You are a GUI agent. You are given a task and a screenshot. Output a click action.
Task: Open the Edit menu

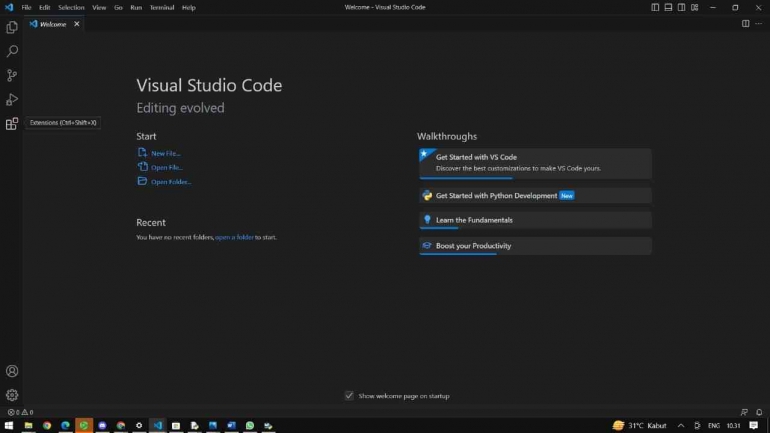pos(45,7)
